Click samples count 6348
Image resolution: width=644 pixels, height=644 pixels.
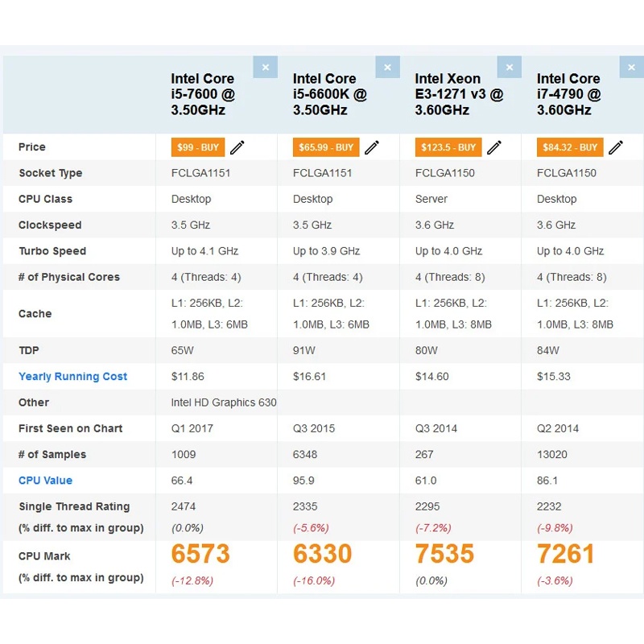coord(305,455)
